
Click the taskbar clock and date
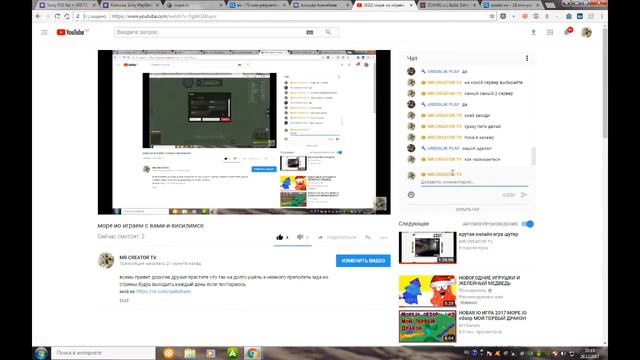[x=590, y=353]
